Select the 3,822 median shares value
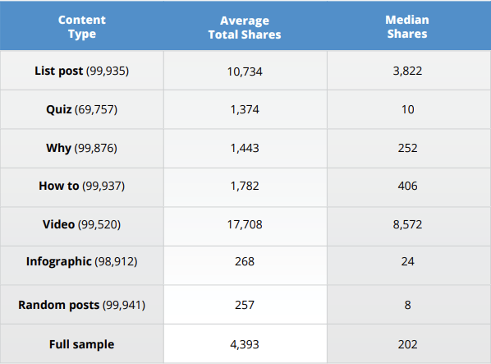This screenshot has height=364, width=491. click(x=407, y=71)
